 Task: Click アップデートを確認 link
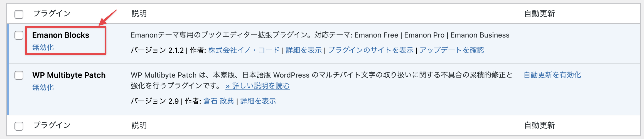[452, 50]
